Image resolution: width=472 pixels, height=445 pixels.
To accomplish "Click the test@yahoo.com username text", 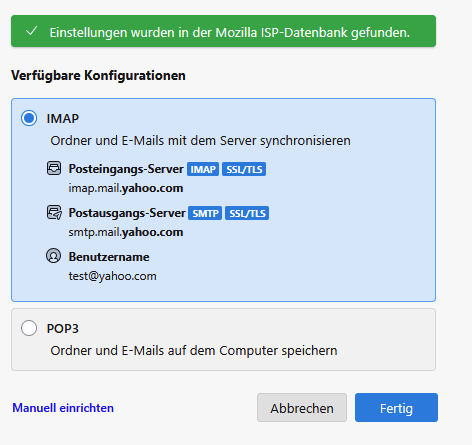I will (112, 276).
